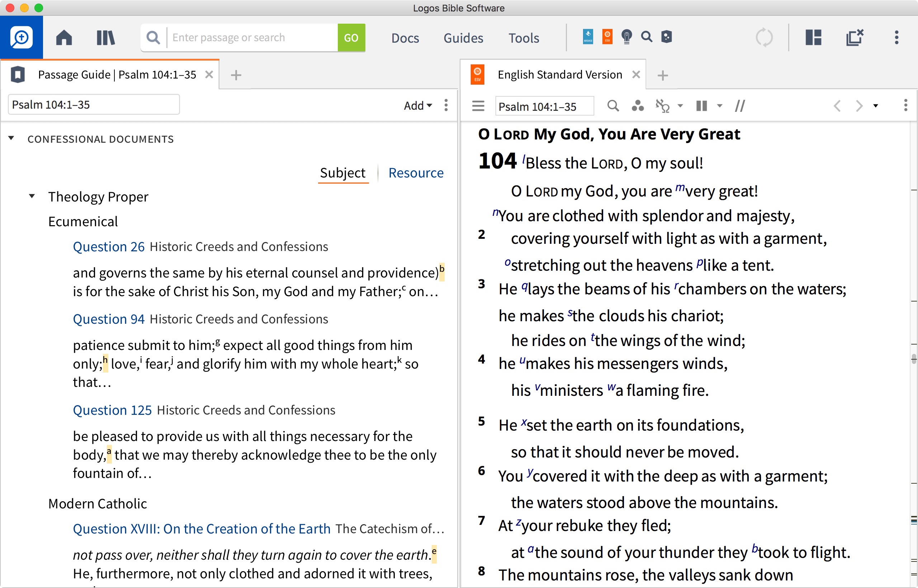This screenshot has height=588, width=918.
Task: Open the Docs menu
Action: (x=405, y=38)
